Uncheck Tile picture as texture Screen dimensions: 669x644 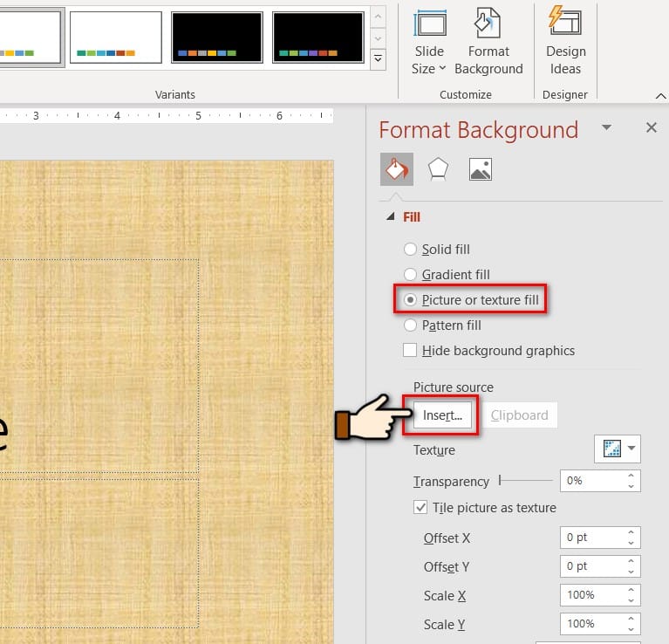(x=420, y=508)
